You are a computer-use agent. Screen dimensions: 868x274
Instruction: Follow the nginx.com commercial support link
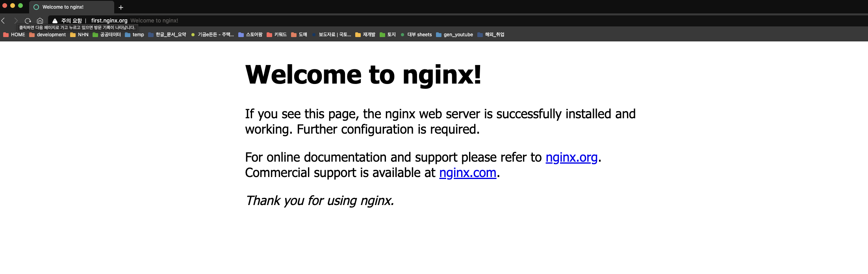(x=467, y=173)
